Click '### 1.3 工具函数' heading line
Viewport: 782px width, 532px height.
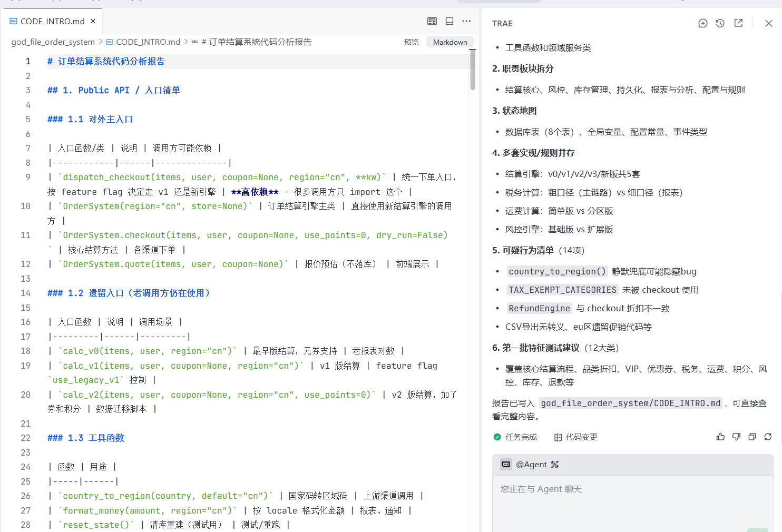point(86,438)
